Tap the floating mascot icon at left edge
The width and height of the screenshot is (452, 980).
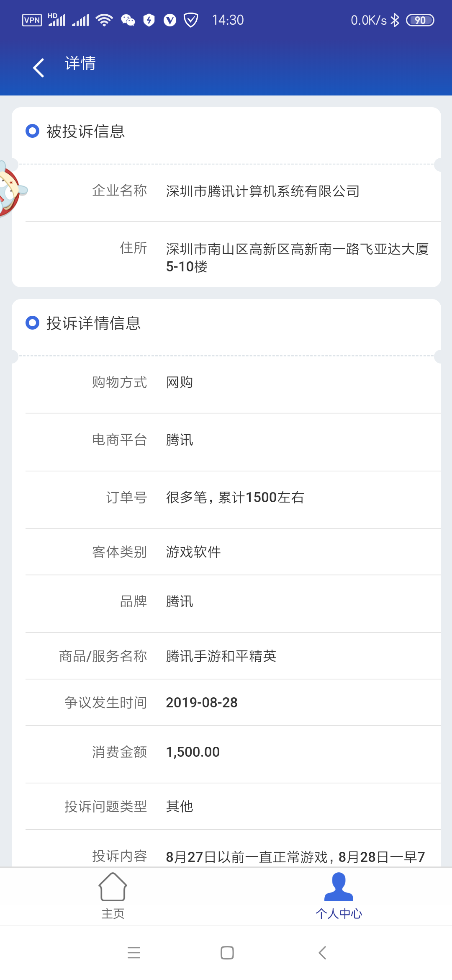11,189
